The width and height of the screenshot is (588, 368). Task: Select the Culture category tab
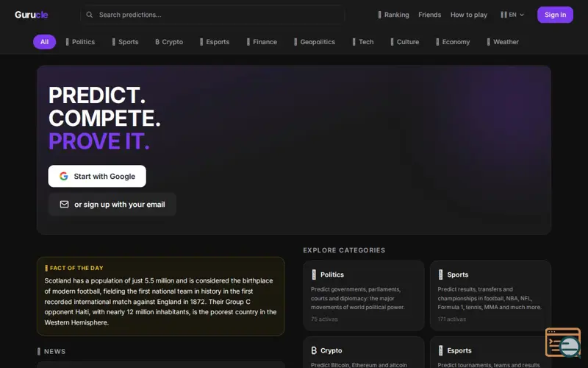[405, 42]
